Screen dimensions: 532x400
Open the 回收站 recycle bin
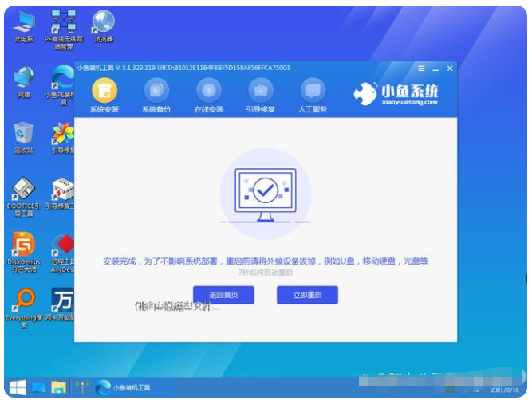pos(24,134)
